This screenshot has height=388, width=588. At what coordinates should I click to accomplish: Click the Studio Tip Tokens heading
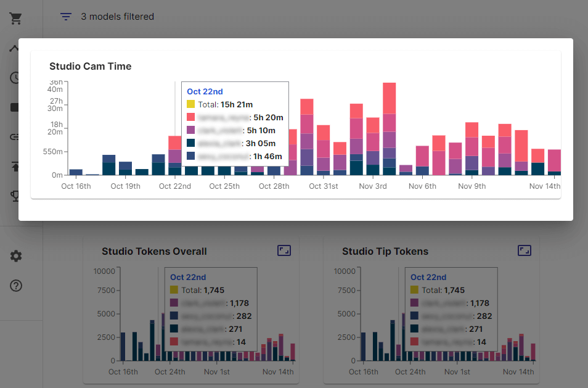pos(385,251)
